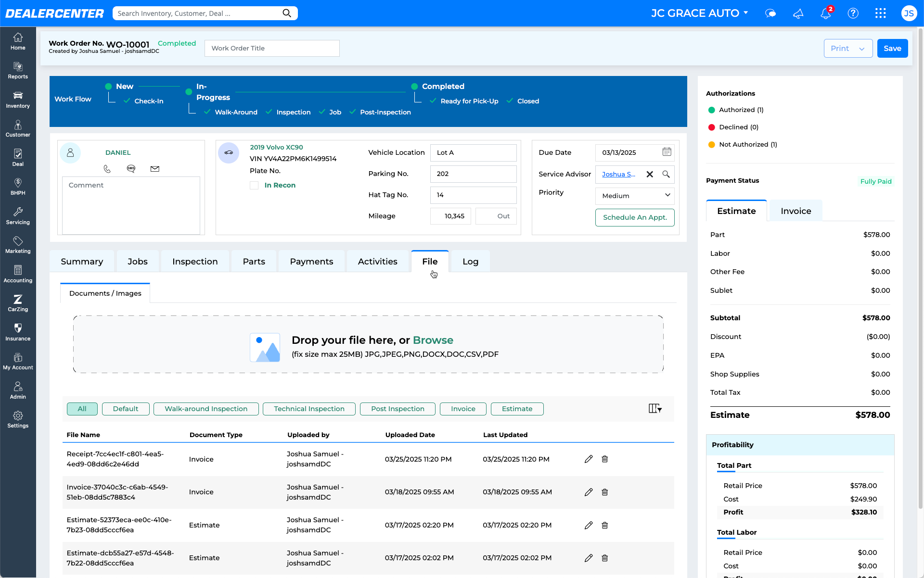Screen dimensions: 924x578
Task: Click the Browse link to upload
Action: pyautogui.click(x=433, y=340)
